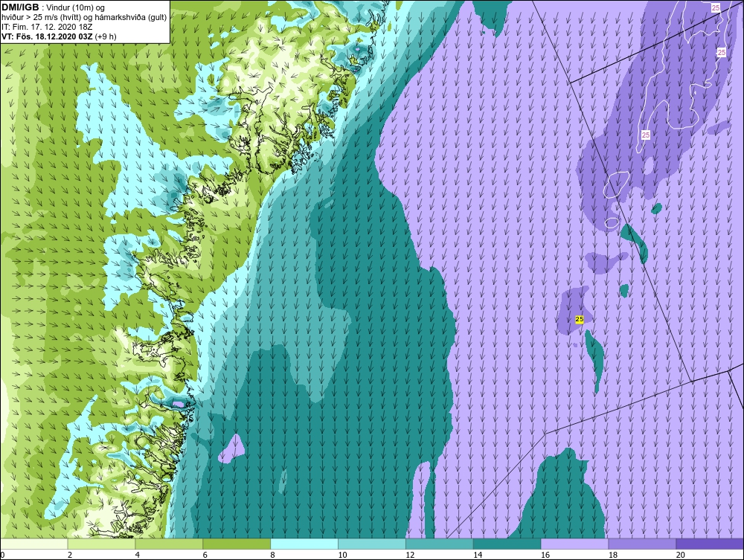Pick the palest 0–2 m/s legend swatch

pyautogui.click(x=34, y=544)
